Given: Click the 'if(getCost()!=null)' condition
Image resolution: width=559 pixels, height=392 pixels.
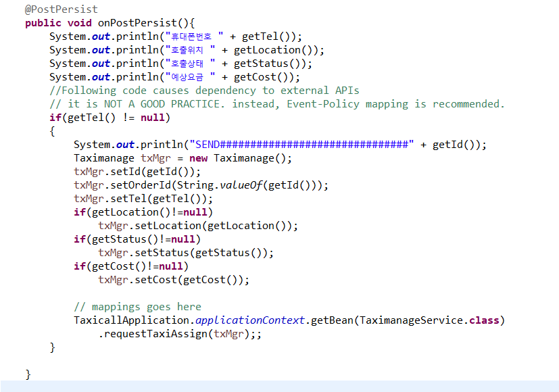Looking at the screenshot, I should click(131, 266).
